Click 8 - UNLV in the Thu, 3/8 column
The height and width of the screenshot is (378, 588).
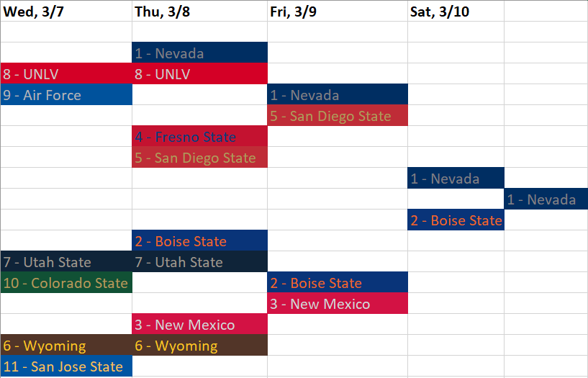[x=199, y=74]
